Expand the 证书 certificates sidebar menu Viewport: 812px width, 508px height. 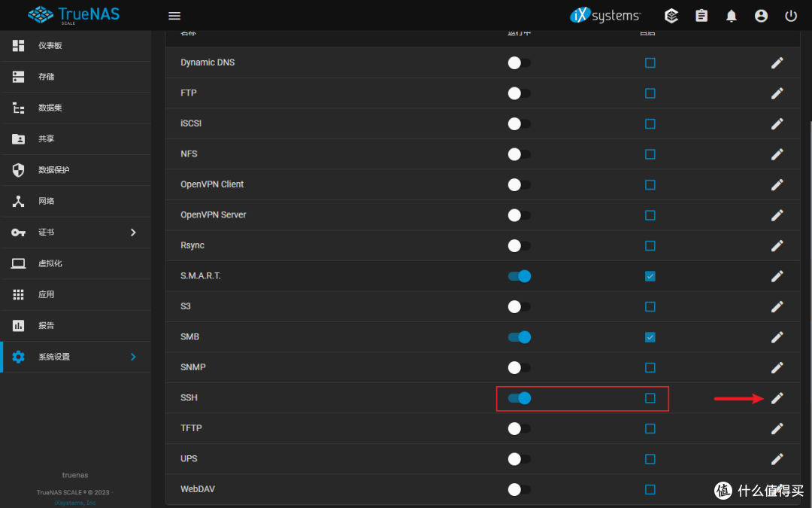44,232
